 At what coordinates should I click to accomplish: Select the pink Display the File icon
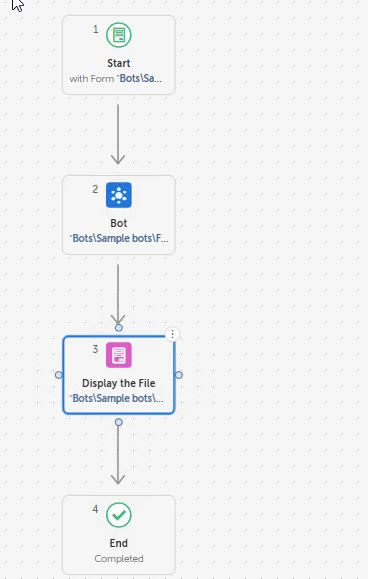click(118, 355)
